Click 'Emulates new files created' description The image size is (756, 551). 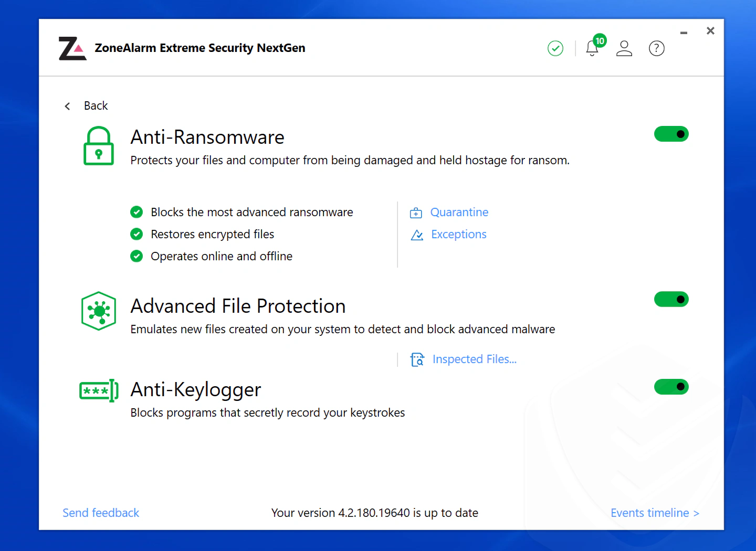(343, 329)
